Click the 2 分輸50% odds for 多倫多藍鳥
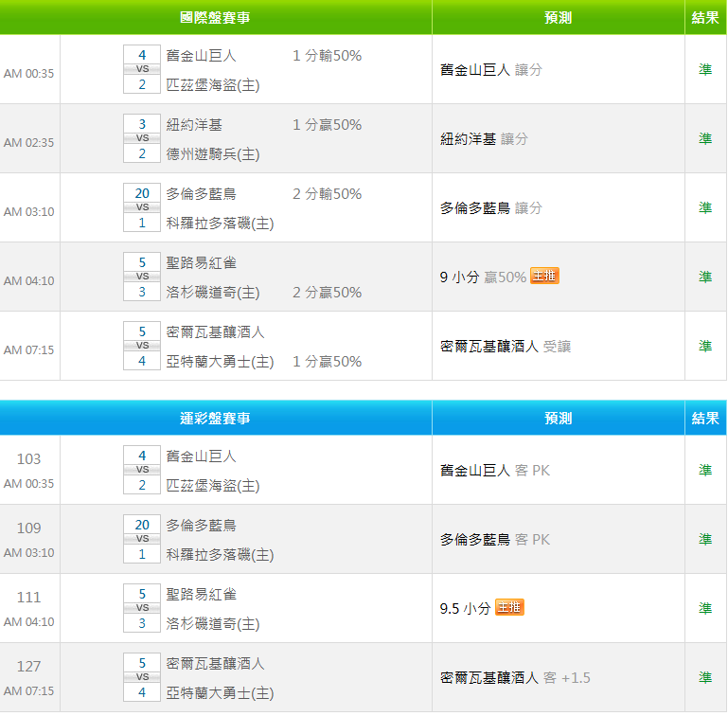Screen dimensions: 728x716 coord(327,194)
